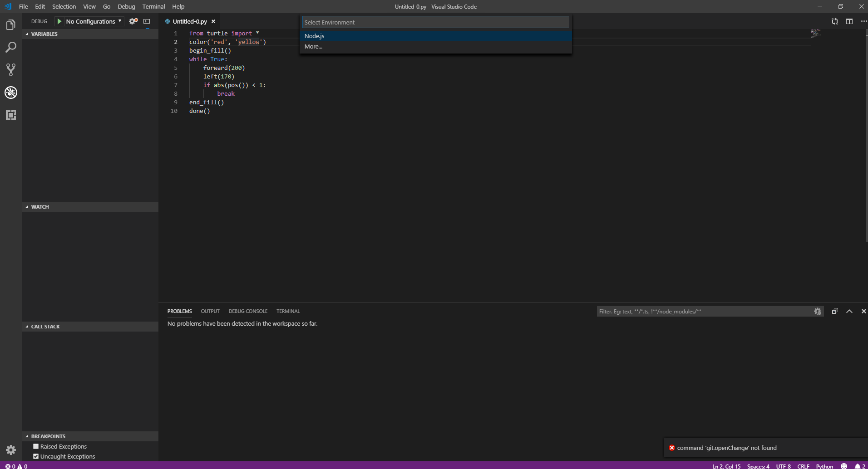Viewport: 868px width, 469px height.
Task: Open feedback smiley in status bar
Action: (844, 466)
